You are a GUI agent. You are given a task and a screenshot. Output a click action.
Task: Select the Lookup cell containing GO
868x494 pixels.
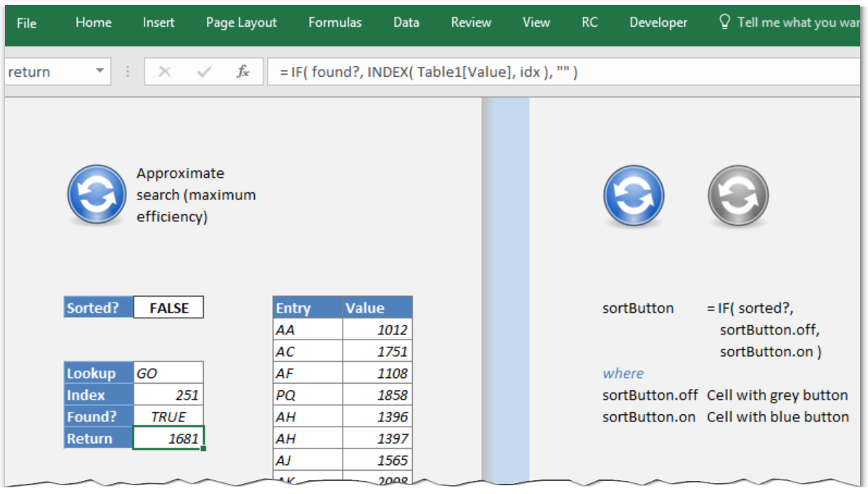(x=168, y=372)
